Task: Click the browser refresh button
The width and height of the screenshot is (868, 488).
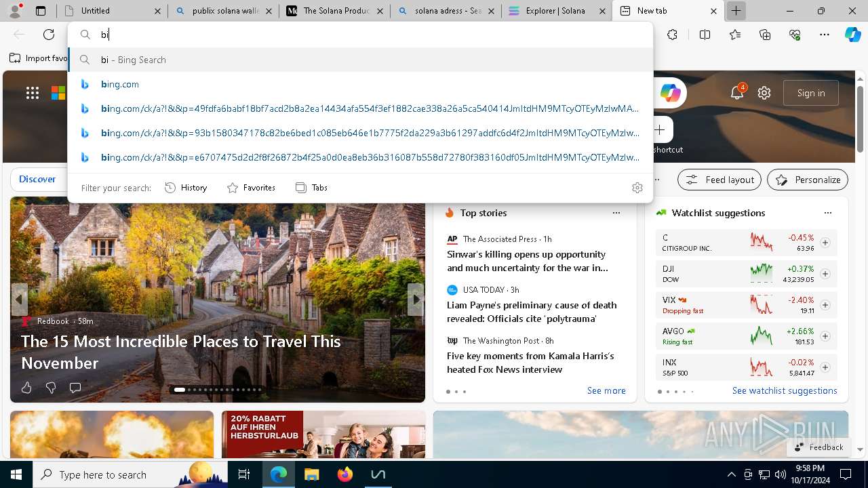Action: point(49,35)
